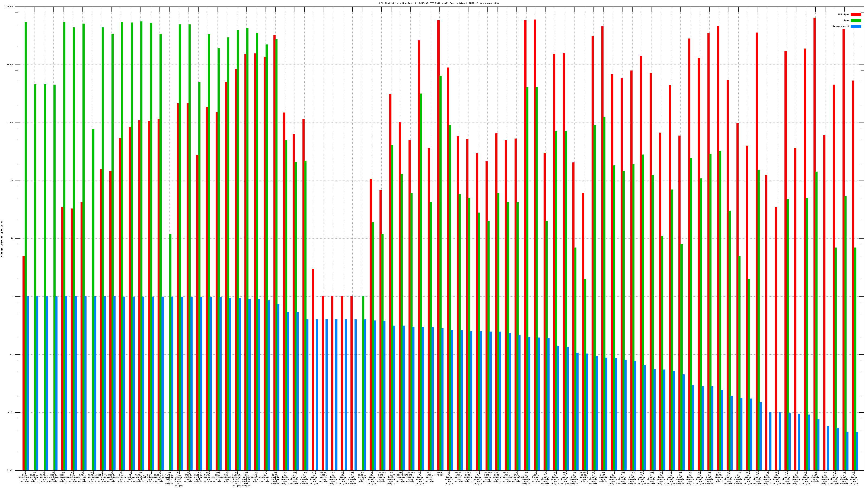Click the RBL Statistics chart title
This screenshot has width=868, height=488.
click(439, 3)
